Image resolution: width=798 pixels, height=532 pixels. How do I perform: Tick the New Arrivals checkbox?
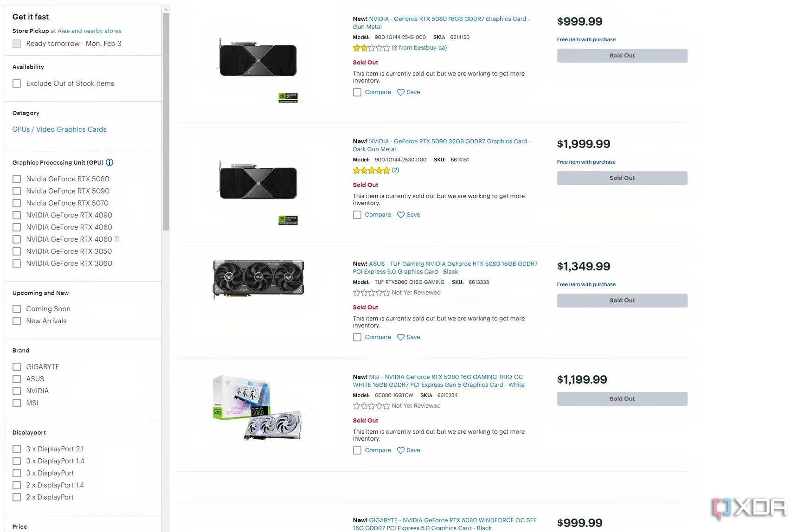coord(17,320)
